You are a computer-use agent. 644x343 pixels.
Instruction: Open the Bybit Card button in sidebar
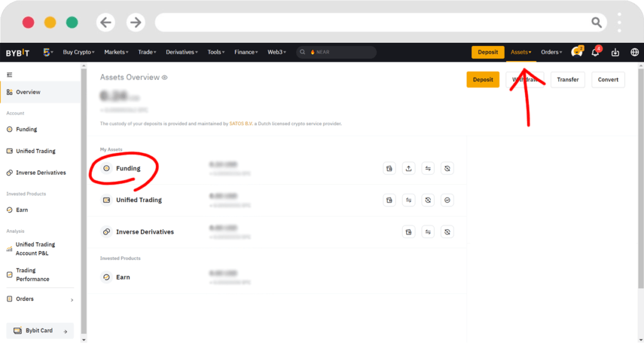pyautogui.click(x=40, y=330)
